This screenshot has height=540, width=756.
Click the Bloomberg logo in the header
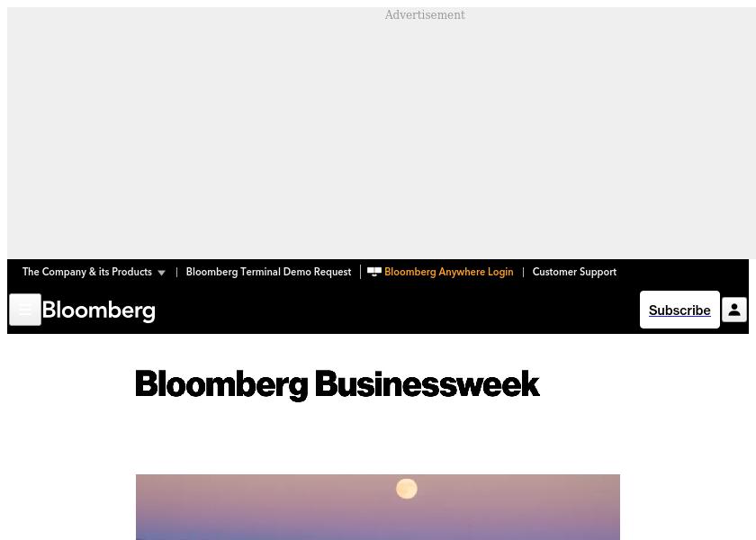coord(99,310)
